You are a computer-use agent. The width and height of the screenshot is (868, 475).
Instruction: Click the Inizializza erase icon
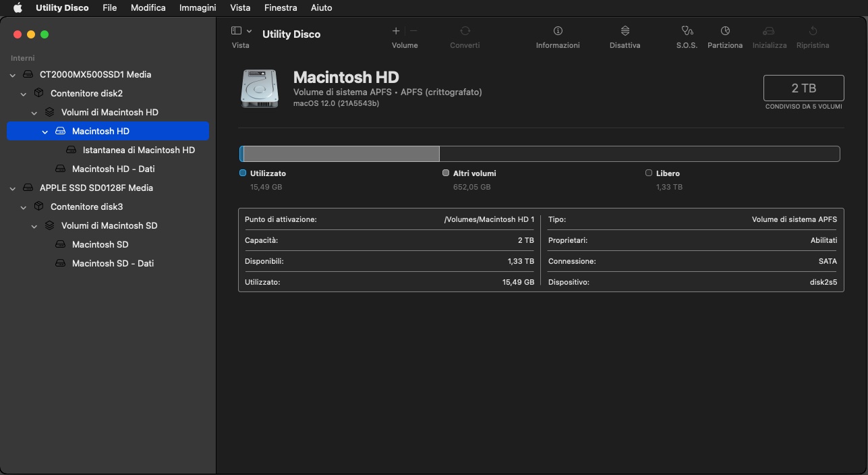click(x=769, y=31)
